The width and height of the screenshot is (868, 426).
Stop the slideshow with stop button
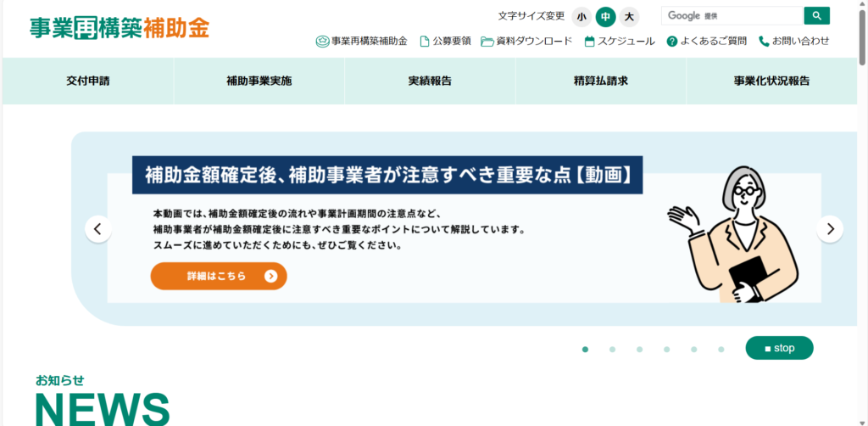(x=779, y=348)
